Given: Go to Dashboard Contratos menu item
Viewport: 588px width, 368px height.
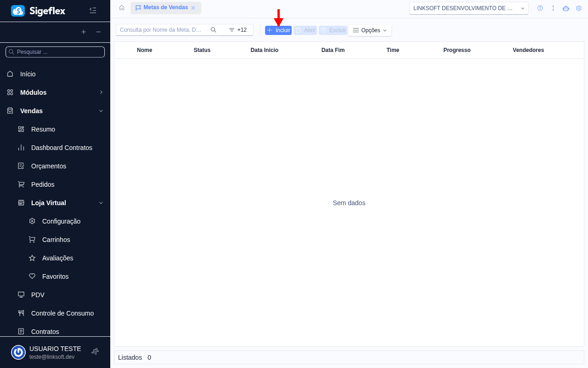Looking at the screenshot, I should [62, 148].
